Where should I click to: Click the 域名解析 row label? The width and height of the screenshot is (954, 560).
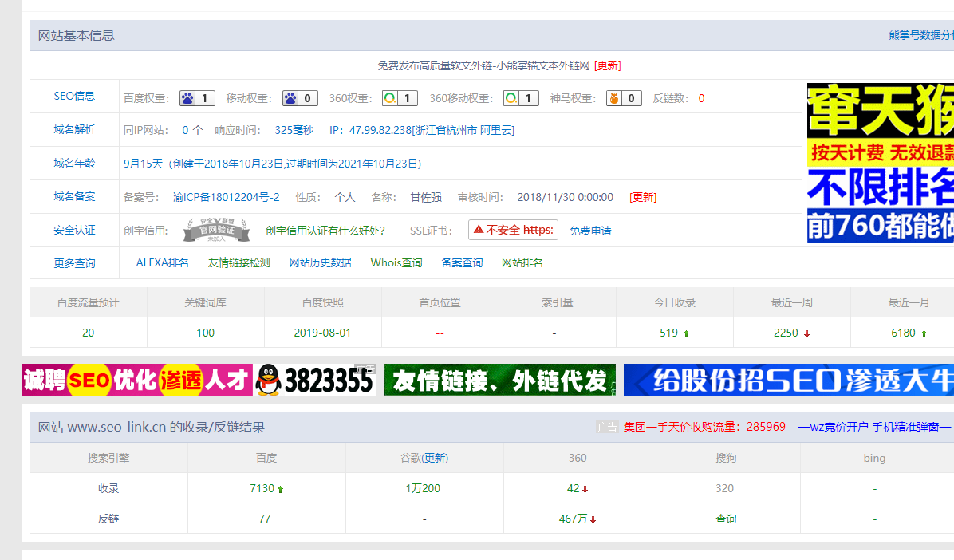(74, 130)
